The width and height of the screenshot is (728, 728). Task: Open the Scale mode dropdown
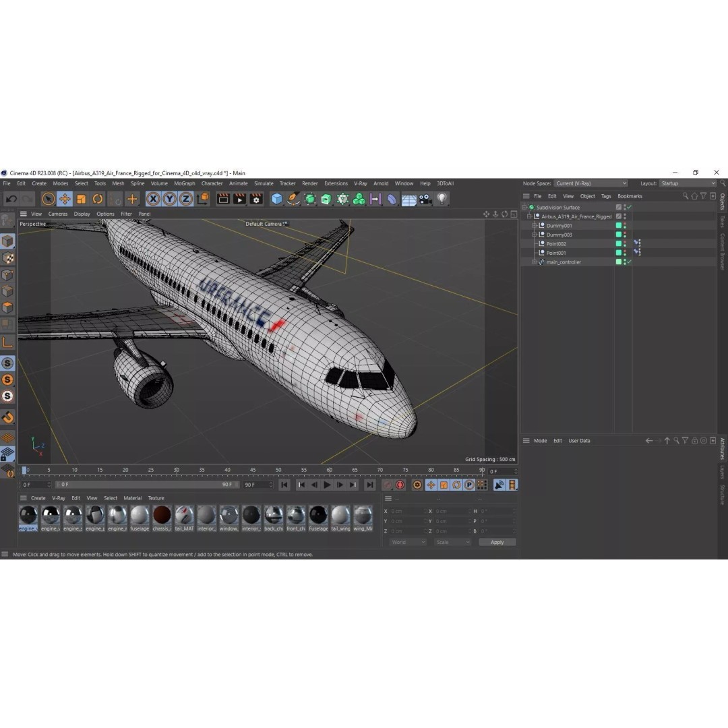tap(453, 542)
